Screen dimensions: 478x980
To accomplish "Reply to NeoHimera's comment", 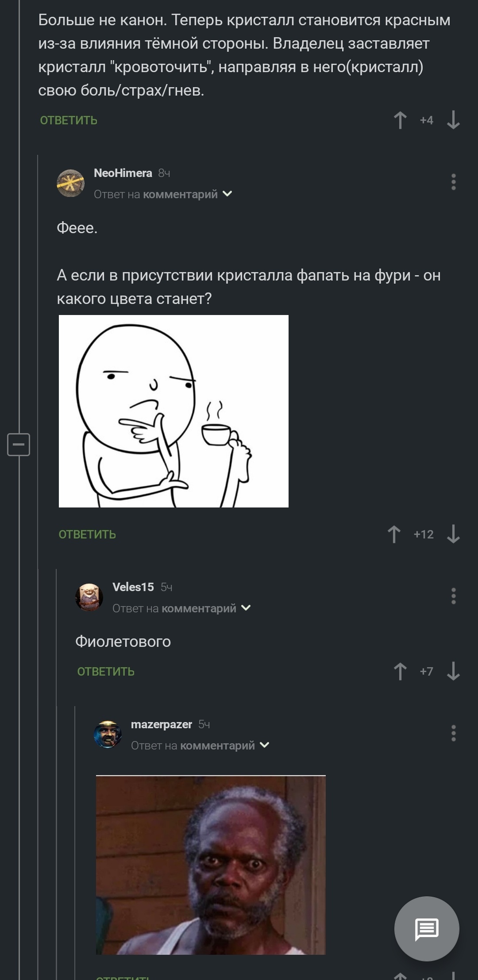I will coord(87,534).
